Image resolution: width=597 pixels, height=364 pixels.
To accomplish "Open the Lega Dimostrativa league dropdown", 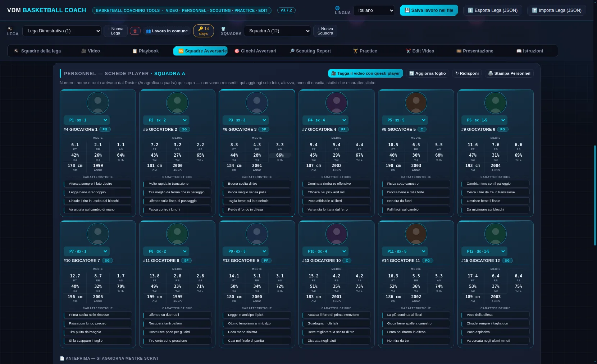I will click(x=62, y=31).
